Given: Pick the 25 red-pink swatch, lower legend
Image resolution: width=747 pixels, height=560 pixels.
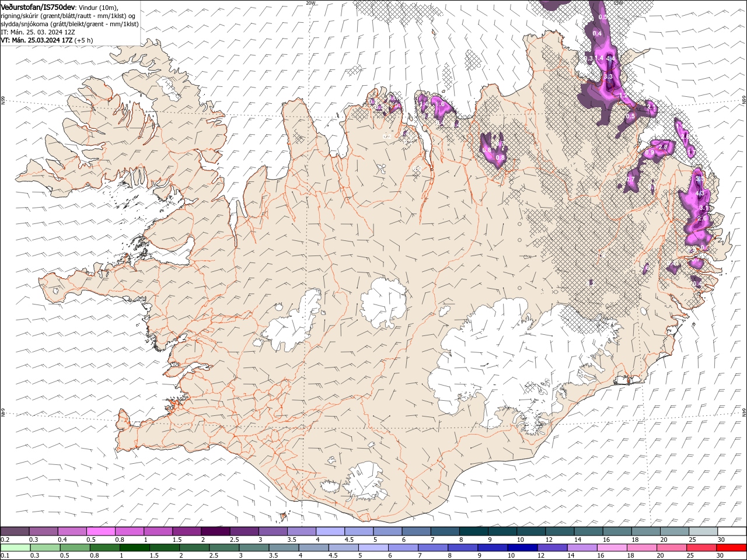Looking at the screenshot, I should [x=701, y=548].
